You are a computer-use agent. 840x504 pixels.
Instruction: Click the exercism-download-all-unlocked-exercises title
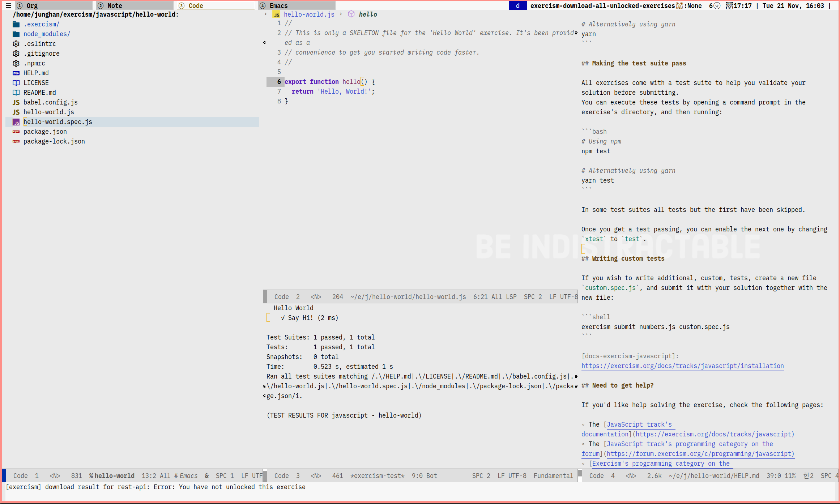602,5
